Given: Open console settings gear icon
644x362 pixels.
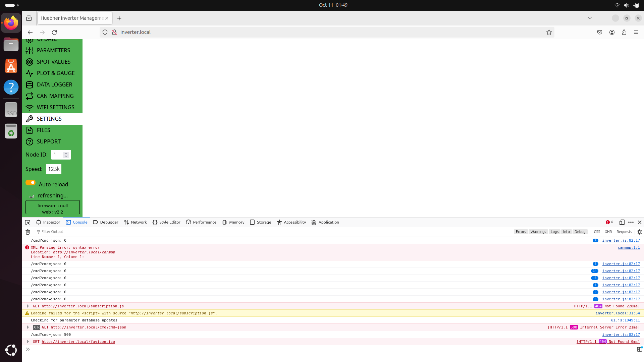Looking at the screenshot, I should [x=639, y=232].
